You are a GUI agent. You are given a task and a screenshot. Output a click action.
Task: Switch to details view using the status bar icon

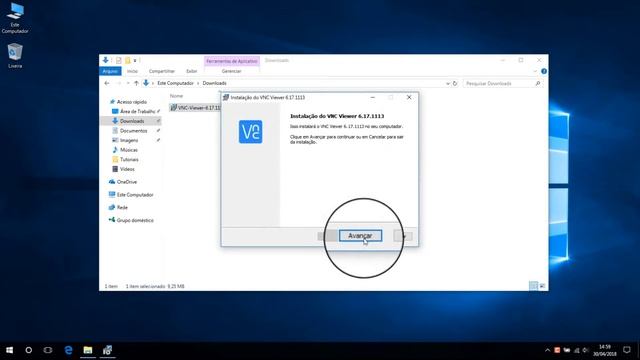tap(533, 286)
